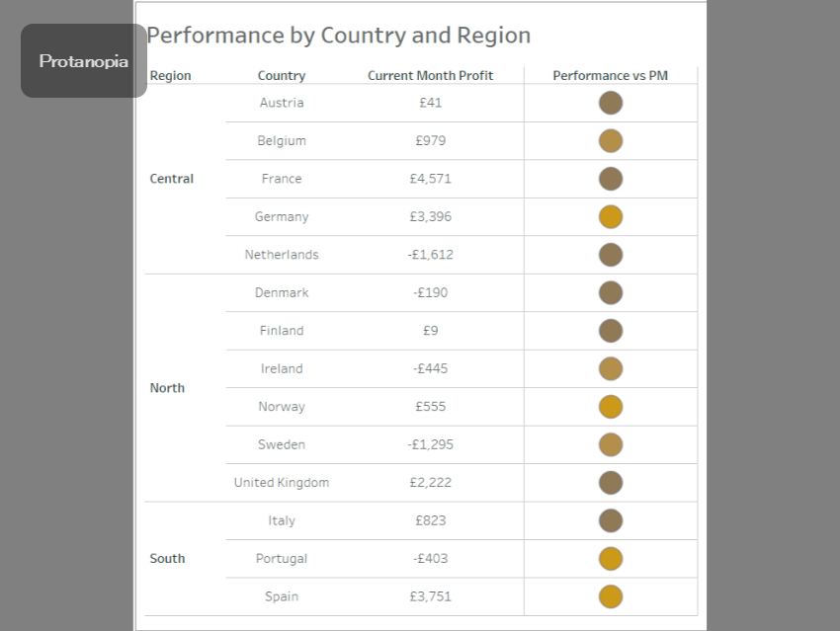This screenshot has height=631, width=840.
Task: Select the Central region label
Action: pyautogui.click(x=172, y=179)
